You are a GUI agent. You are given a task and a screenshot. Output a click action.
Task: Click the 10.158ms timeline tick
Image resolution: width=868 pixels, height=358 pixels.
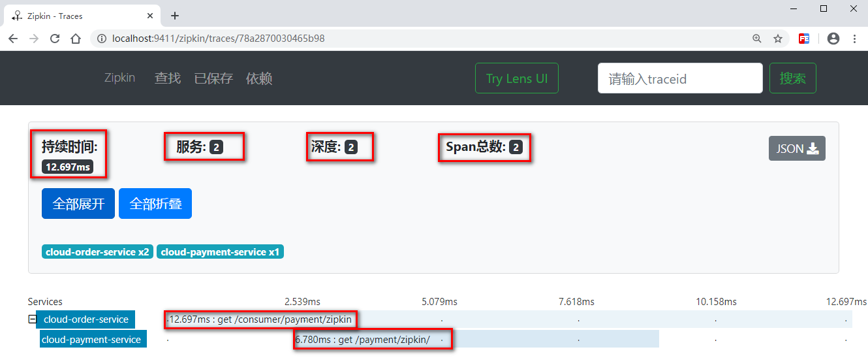click(716, 302)
